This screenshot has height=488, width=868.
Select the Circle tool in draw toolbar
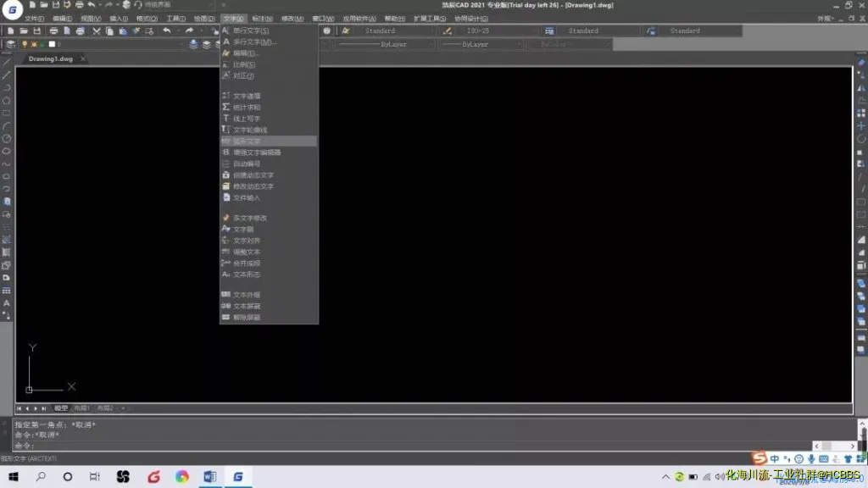pos(7,139)
